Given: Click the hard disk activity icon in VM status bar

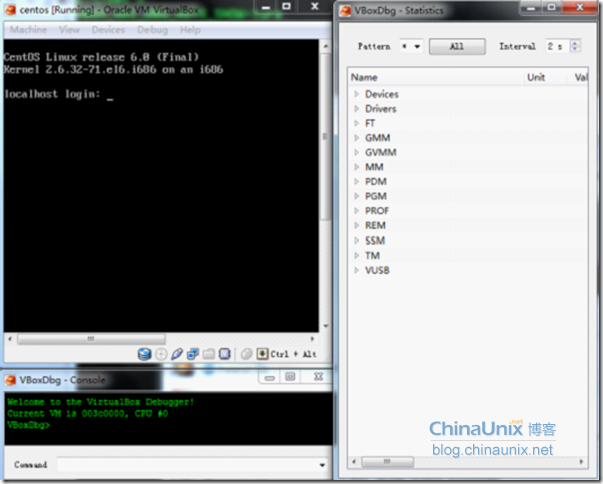Looking at the screenshot, I should click(144, 354).
